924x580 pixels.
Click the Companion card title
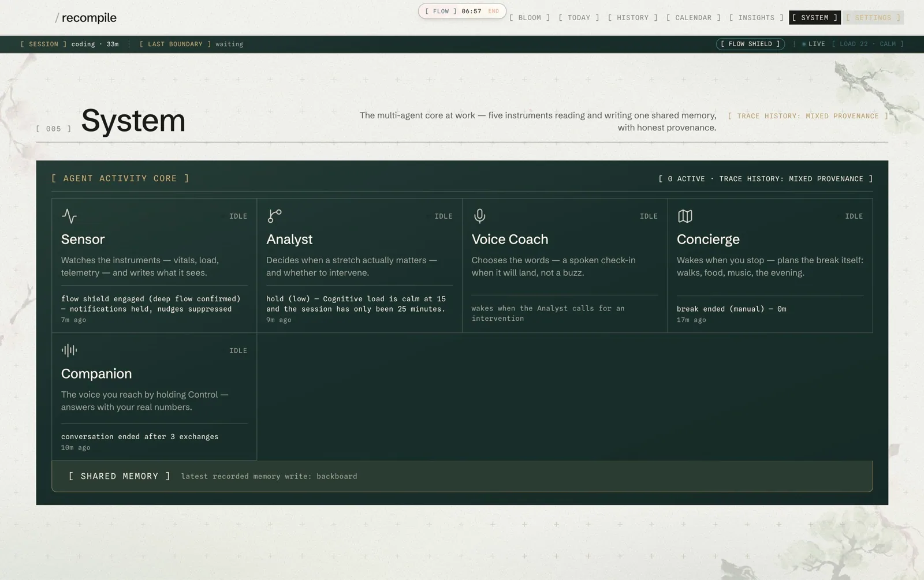96,373
